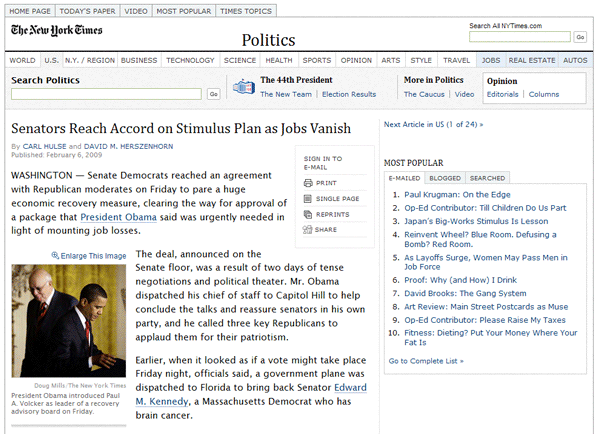Open Reinvent Wheel? Blue Room article
This screenshot has height=434, width=600.
tap(480, 239)
